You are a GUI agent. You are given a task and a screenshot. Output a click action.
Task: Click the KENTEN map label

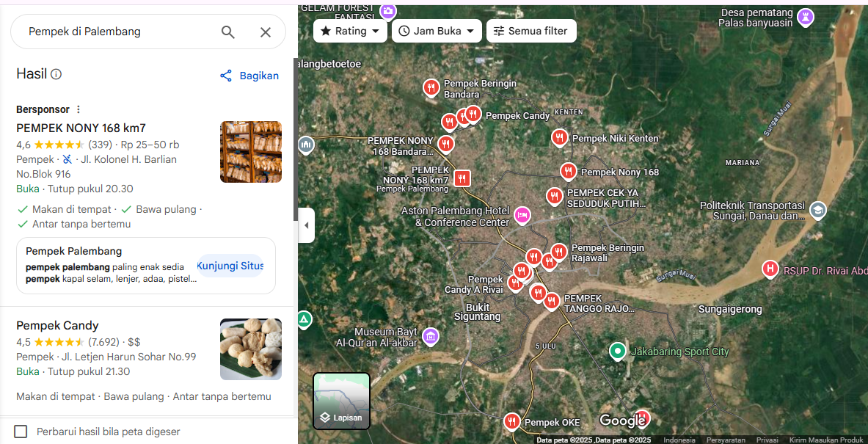(x=569, y=112)
